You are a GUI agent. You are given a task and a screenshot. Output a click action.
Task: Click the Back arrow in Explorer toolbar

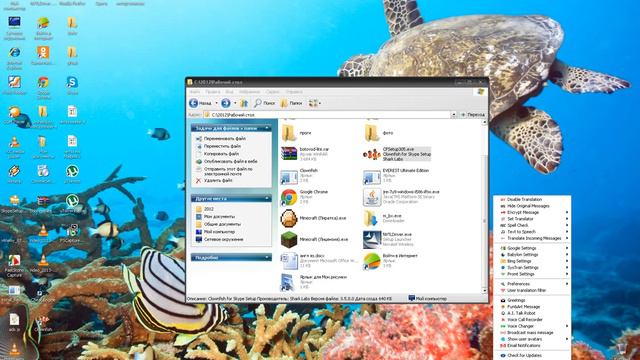tap(194, 103)
